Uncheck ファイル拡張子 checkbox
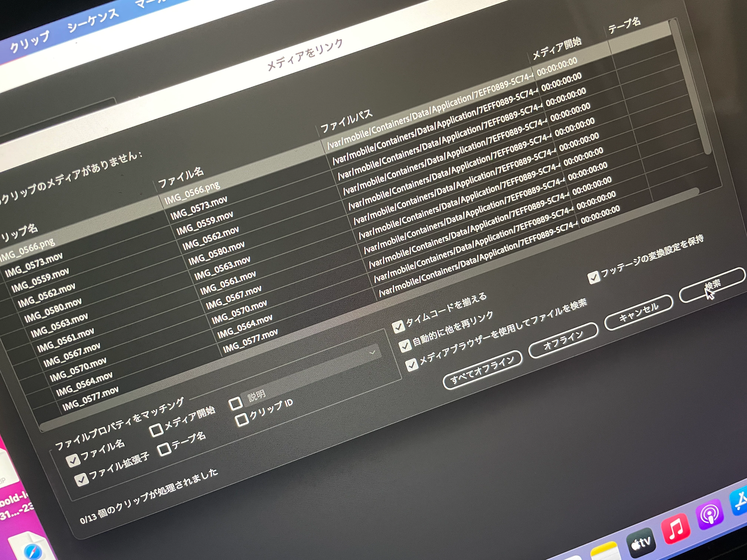 click(81, 479)
